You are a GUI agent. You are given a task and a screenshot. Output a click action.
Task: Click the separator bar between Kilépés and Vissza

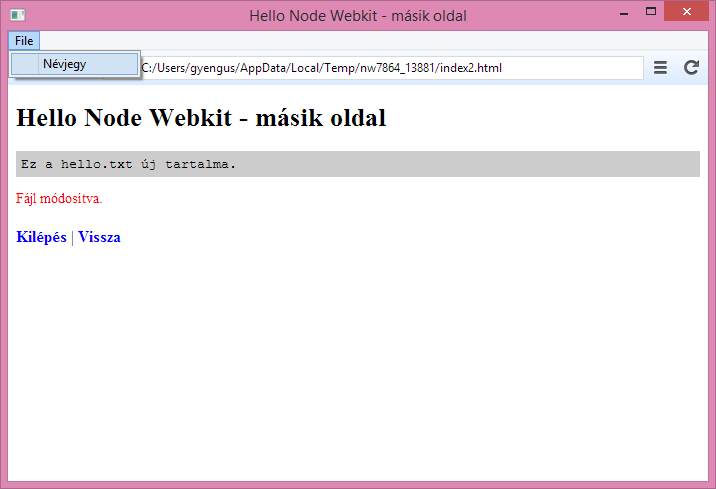tap(73, 237)
